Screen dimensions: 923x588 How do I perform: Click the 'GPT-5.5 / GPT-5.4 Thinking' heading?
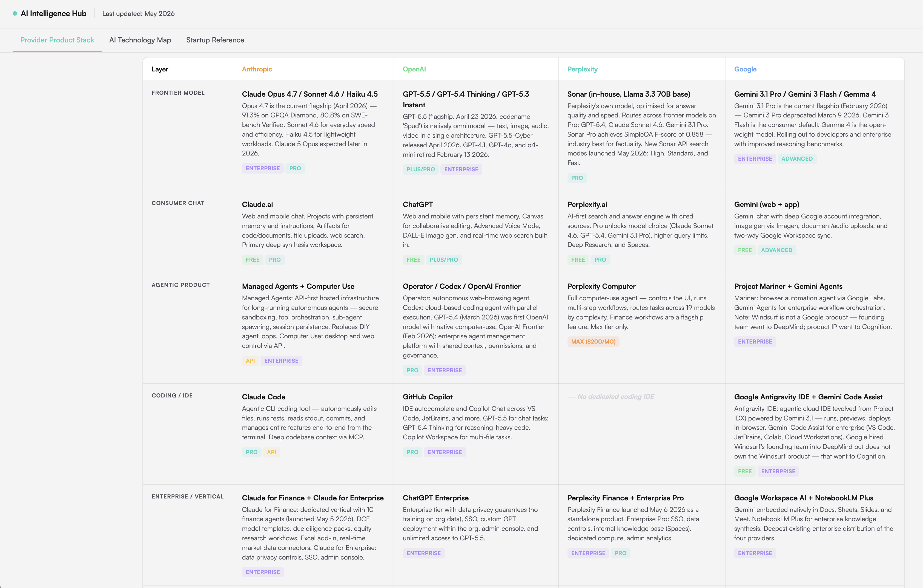click(466, 99)
